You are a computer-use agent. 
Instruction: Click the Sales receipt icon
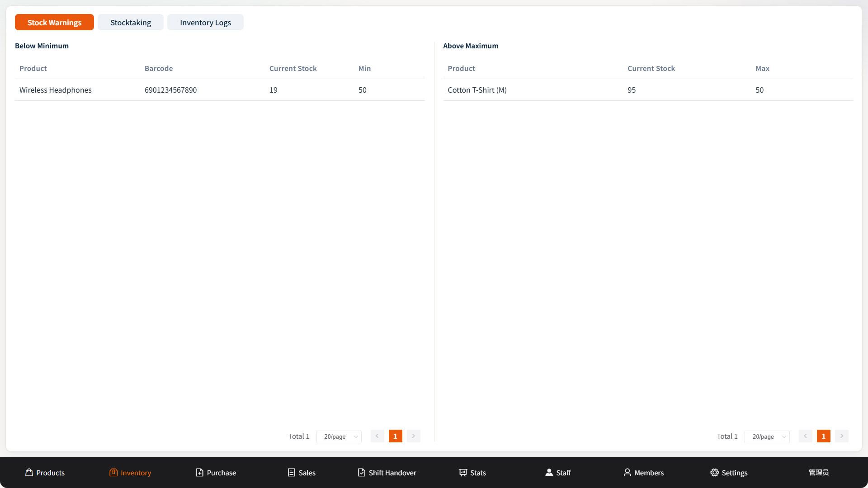tap(292, 473)
